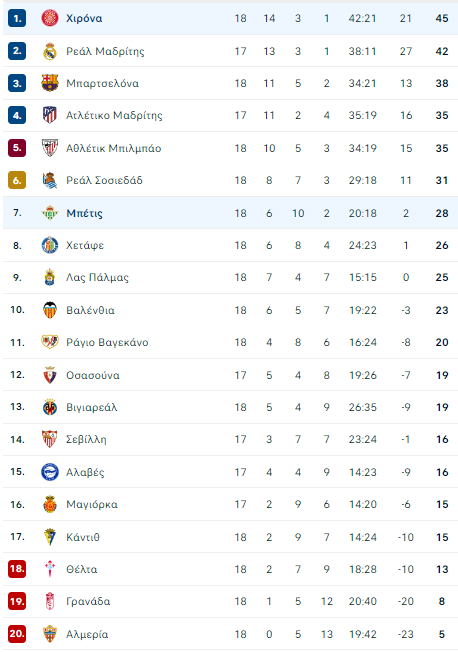Click the Real Madrid crest icon
This screenshot has height=652, width=458.
[x=50, y=51]
